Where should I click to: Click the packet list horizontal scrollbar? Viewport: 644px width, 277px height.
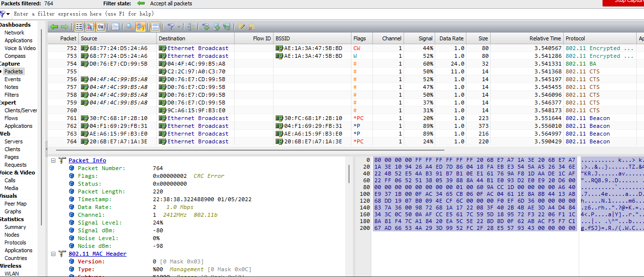click(x=250, y=150)
